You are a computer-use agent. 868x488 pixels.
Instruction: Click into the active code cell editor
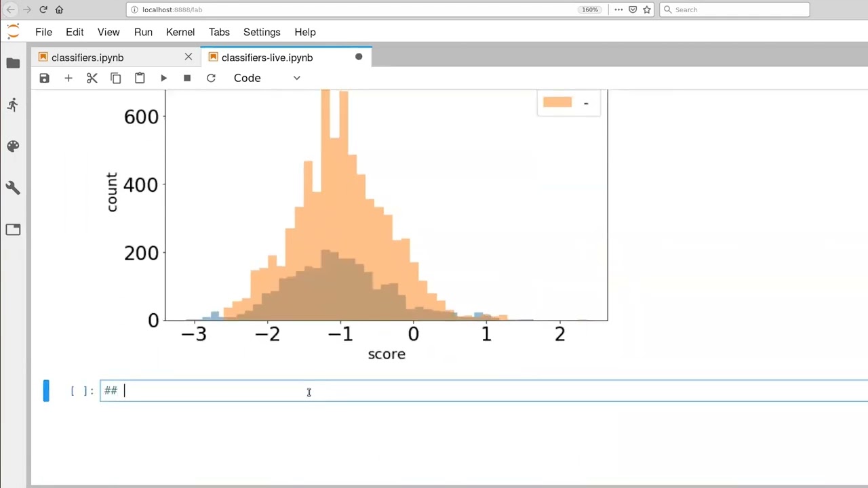pos(484,390)
